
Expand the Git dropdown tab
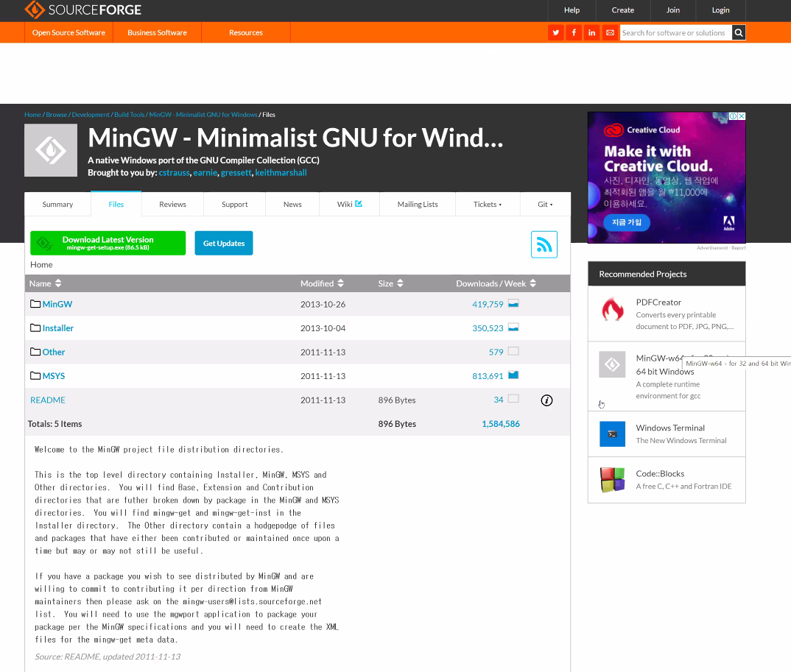click(x=545, y=204)
